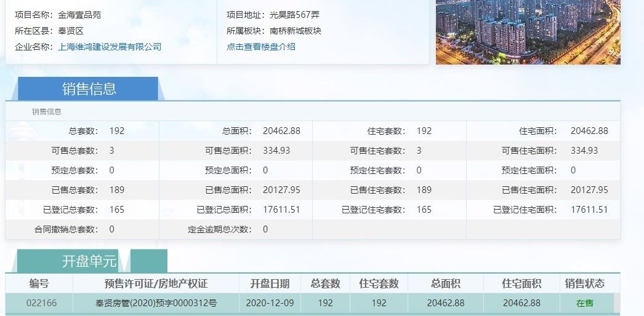
Task: Click the 住宅面积 value 20462.88 in sales info
Action: point(589,131)
